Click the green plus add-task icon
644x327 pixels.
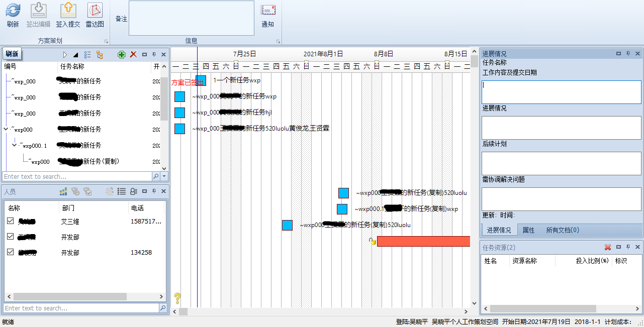click(122, 54)
